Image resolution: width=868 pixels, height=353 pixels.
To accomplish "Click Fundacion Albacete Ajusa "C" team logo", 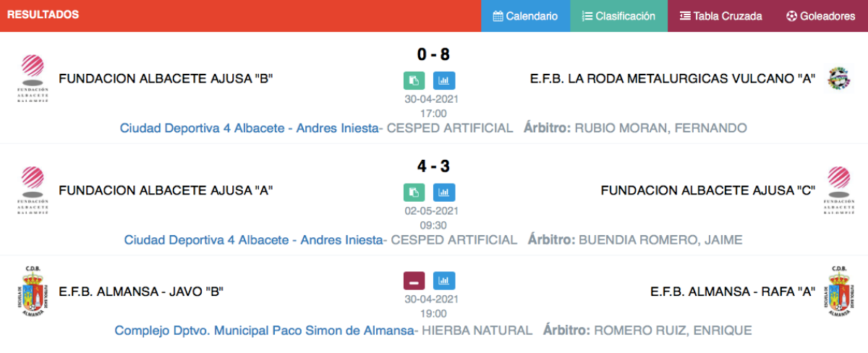I will point(838,191).
